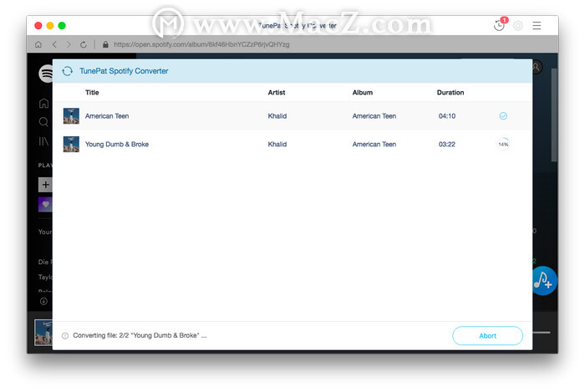
Task: Click the Spotify album URL field
Action: [x=201, y=44]
